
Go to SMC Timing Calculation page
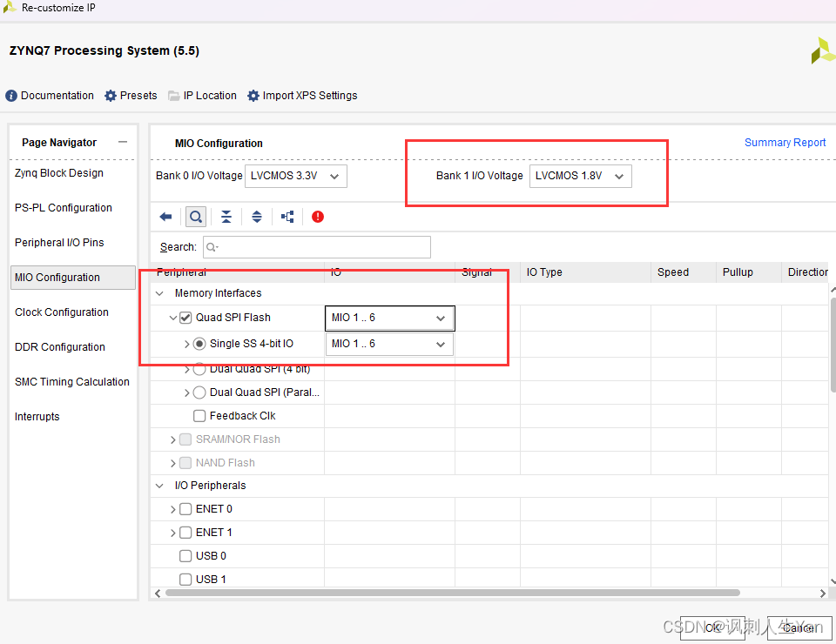tap(72, 382)
